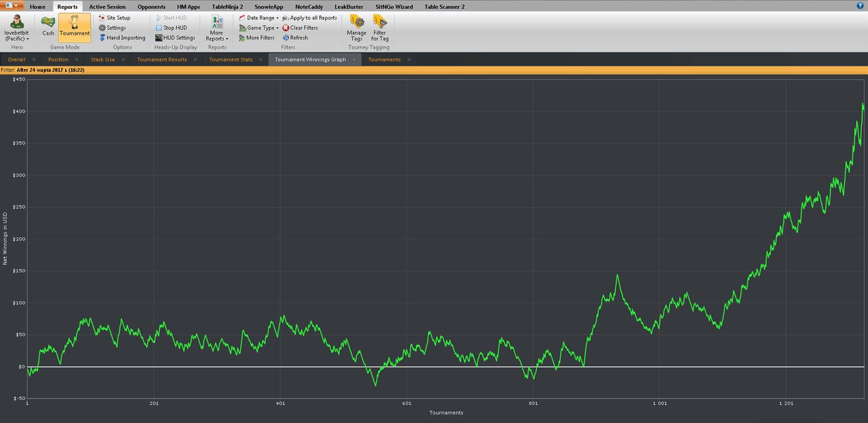Open Site Setup options
This screenshot has height=423, width=868.
tap(114, 18)
